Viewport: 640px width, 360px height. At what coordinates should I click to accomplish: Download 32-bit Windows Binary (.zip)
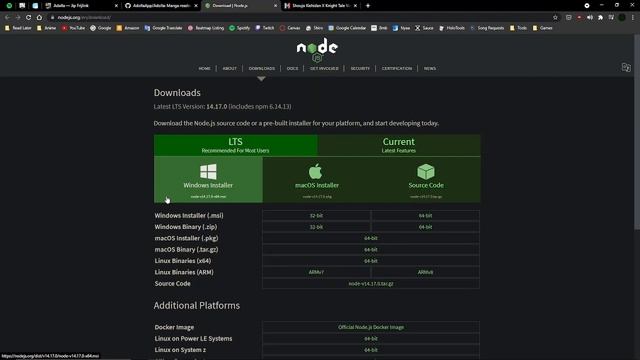point(316,227)
